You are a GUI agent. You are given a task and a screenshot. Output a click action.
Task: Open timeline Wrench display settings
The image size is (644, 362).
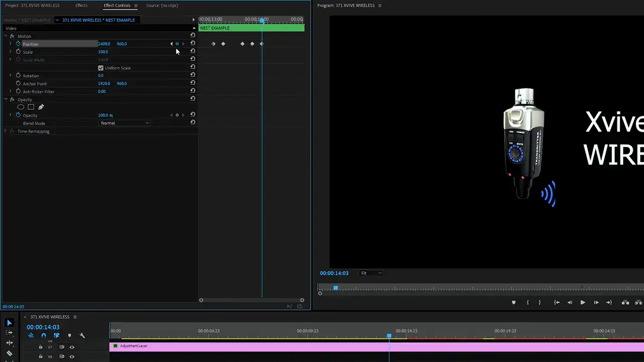click(82, 335)
